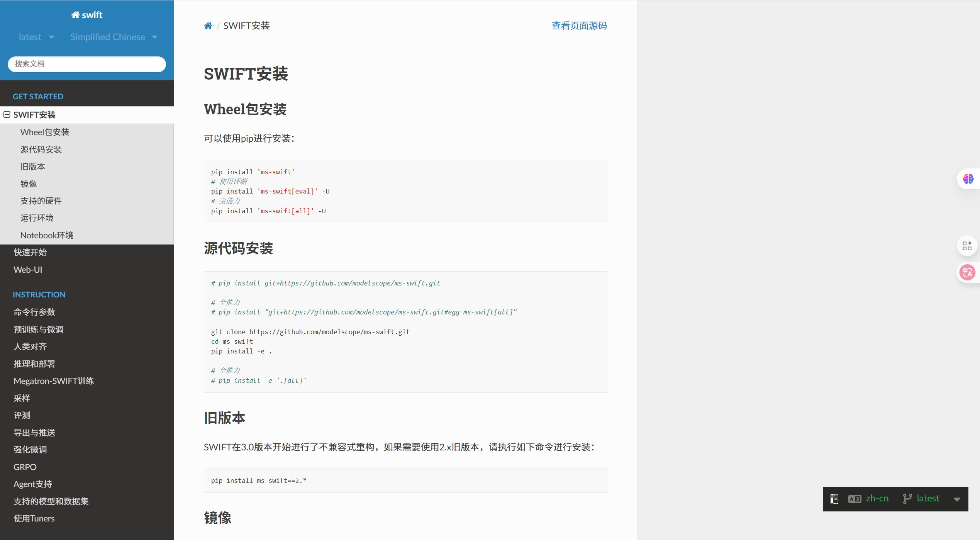
Task: Click the grid apps floating icon
Action: tap(967, 246)
